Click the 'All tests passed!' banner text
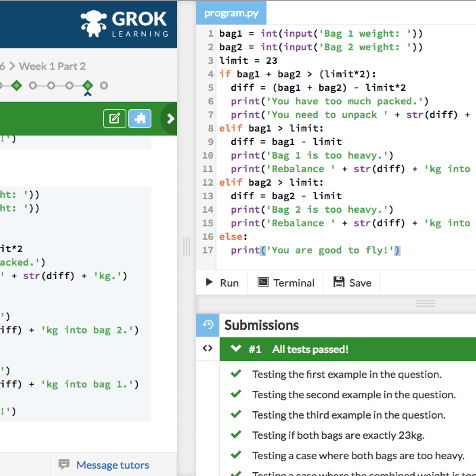 coord(310,349)
